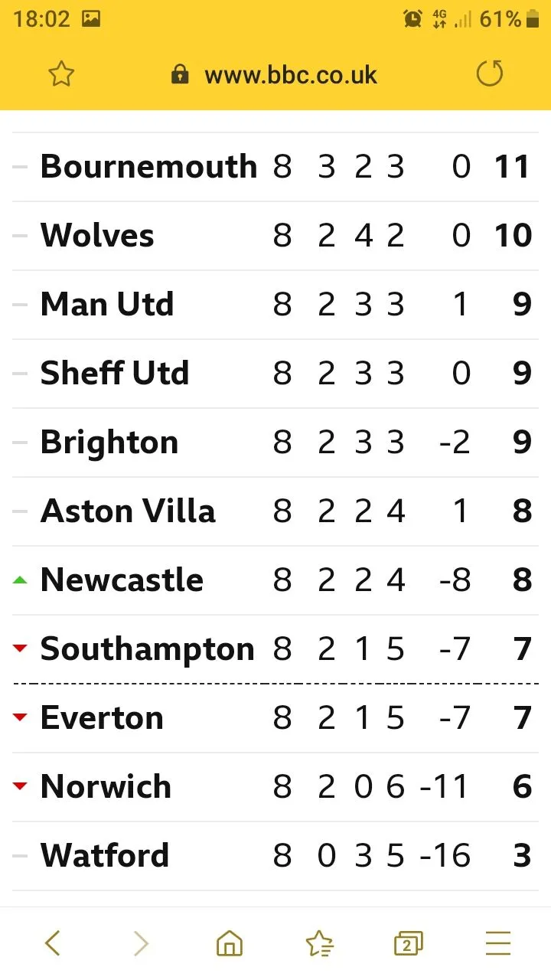Open the Bournemouth team link
Screen dimensions: 551x980
point(148,167)
